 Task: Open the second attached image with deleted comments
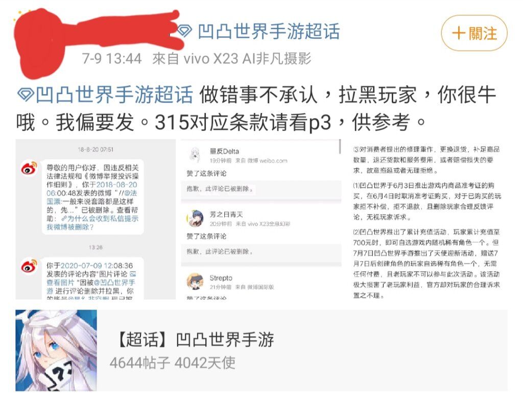click(261, 219)
